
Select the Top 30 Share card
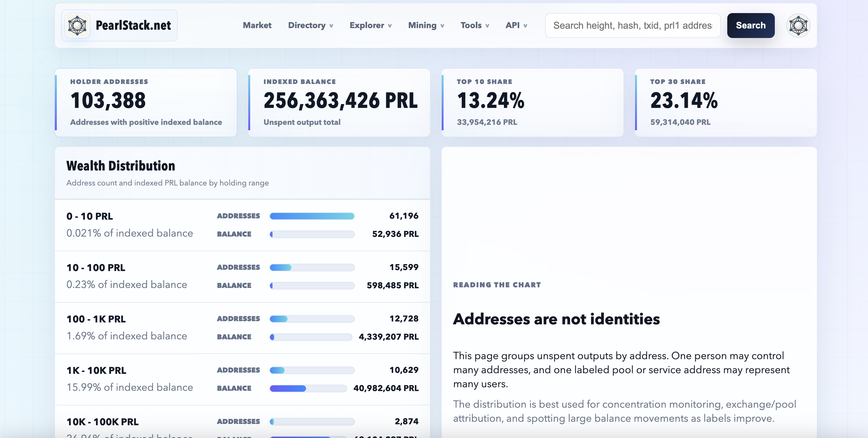point(726,102)
